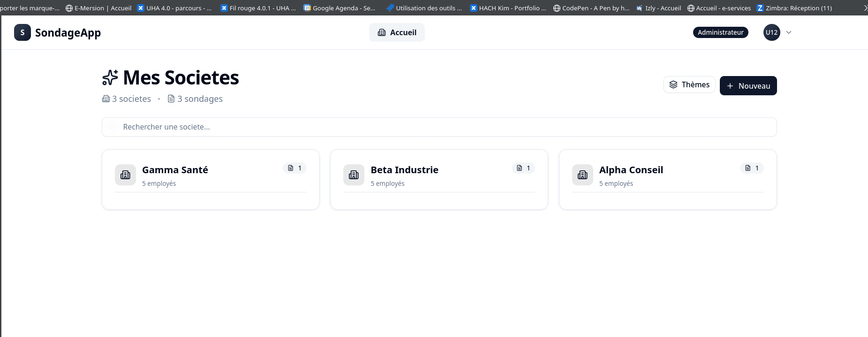This screenshot has width=868, height=337.
Task: Open the Zimbra Réception bookmark
Action: click(794, 8)
